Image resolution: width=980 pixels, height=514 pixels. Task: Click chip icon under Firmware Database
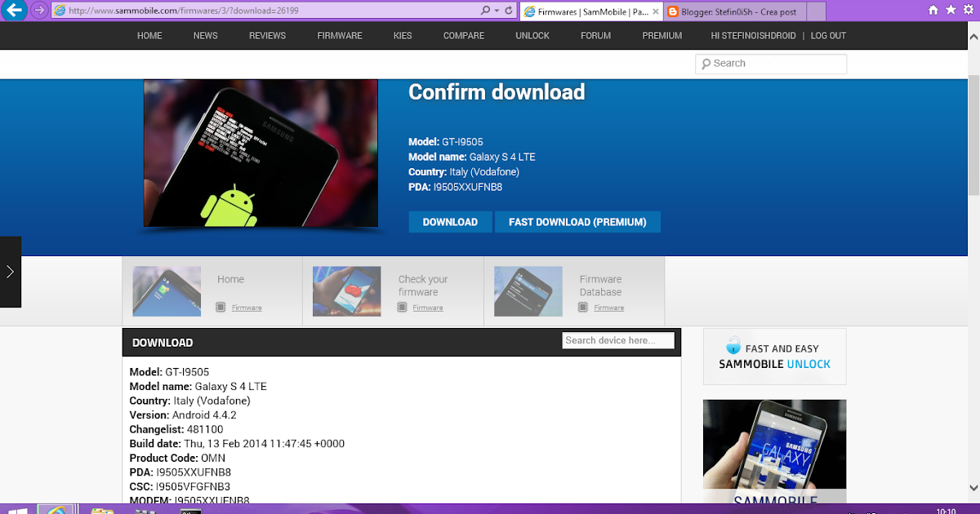[x=583, y=308]
